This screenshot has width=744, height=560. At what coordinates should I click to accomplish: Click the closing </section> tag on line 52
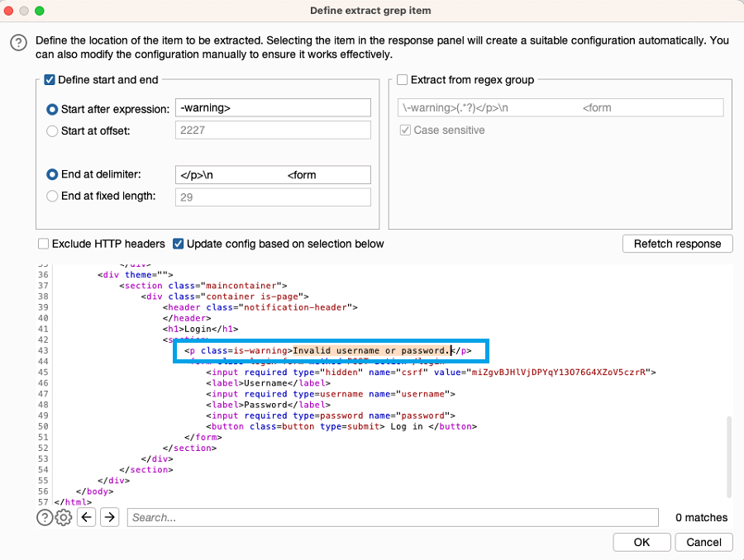[x=189, y=448]
